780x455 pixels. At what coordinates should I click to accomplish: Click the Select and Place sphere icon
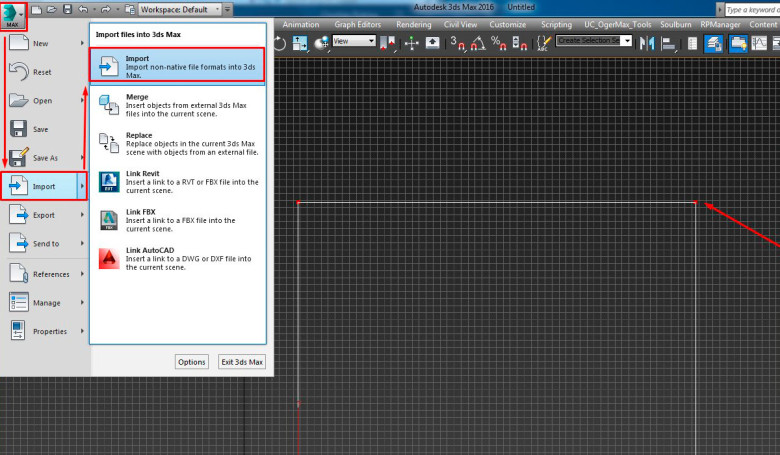[322, 43]
